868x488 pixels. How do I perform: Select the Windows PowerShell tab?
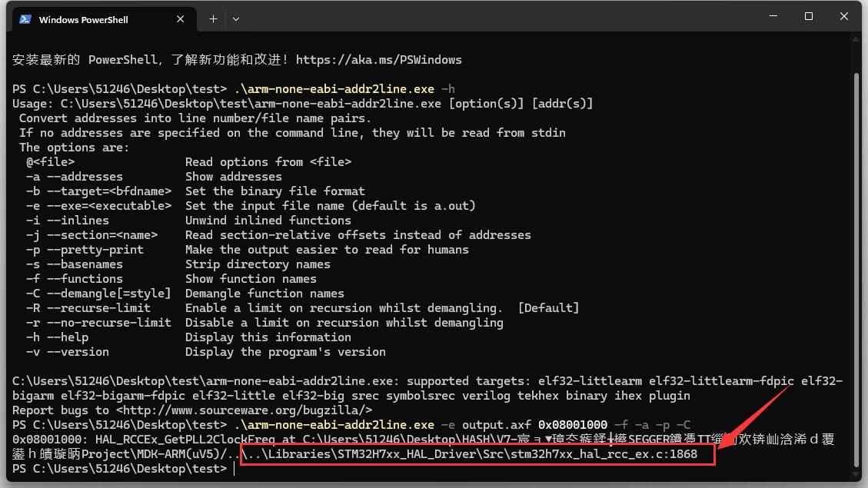pyautogui.click(x=104, y=19)
